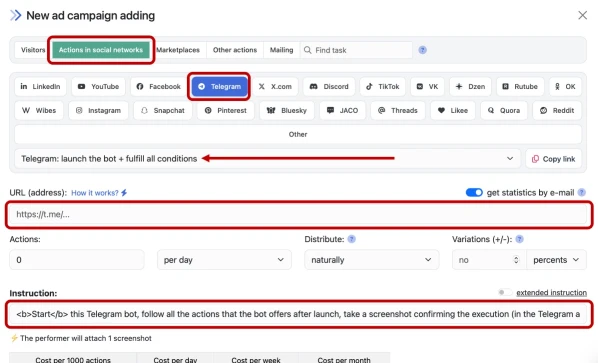Select the Reddit network button
598x363 pixels.
557,111
